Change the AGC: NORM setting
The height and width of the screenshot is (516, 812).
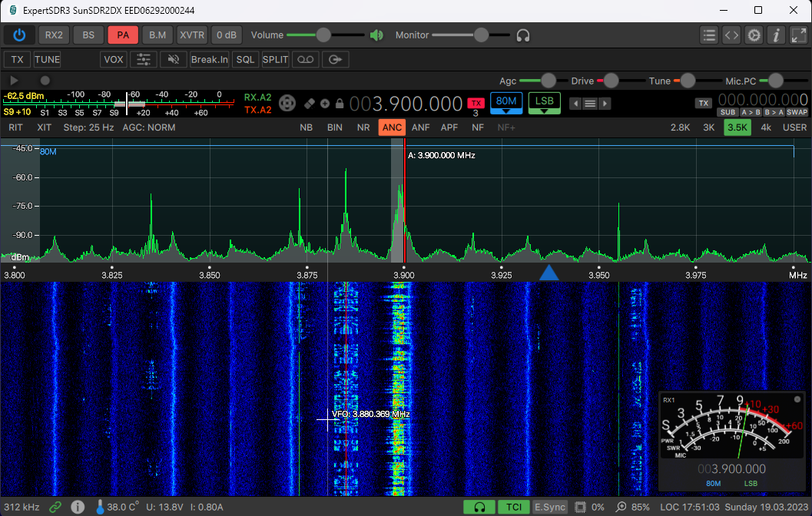[148, 127]
